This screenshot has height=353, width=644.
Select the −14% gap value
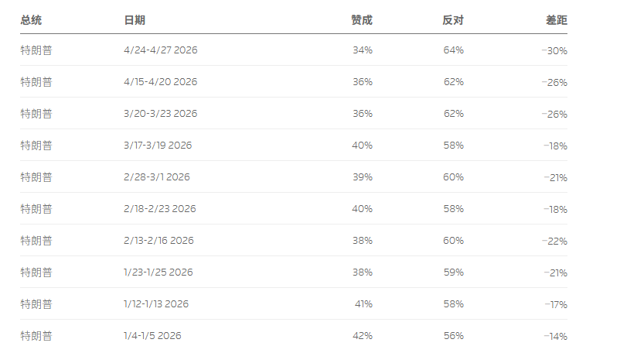[555, 336]
